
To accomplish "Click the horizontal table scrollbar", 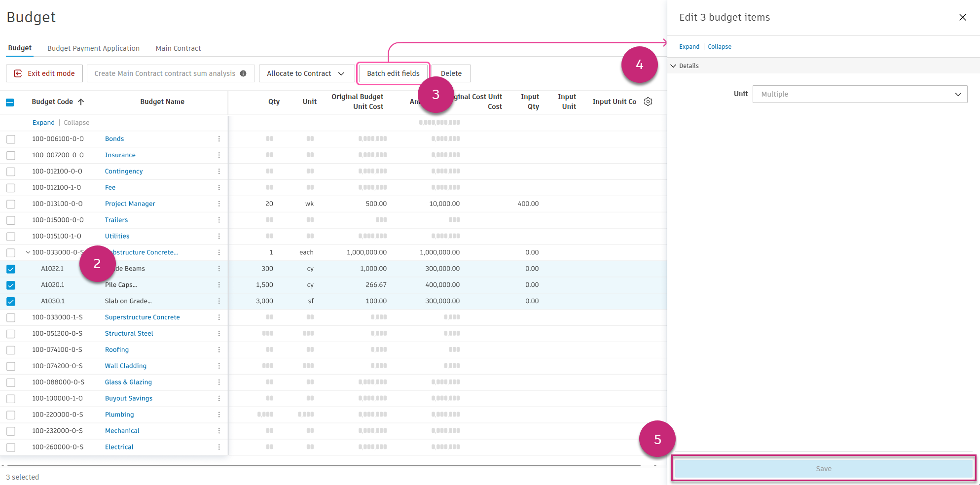I will 324,465.
